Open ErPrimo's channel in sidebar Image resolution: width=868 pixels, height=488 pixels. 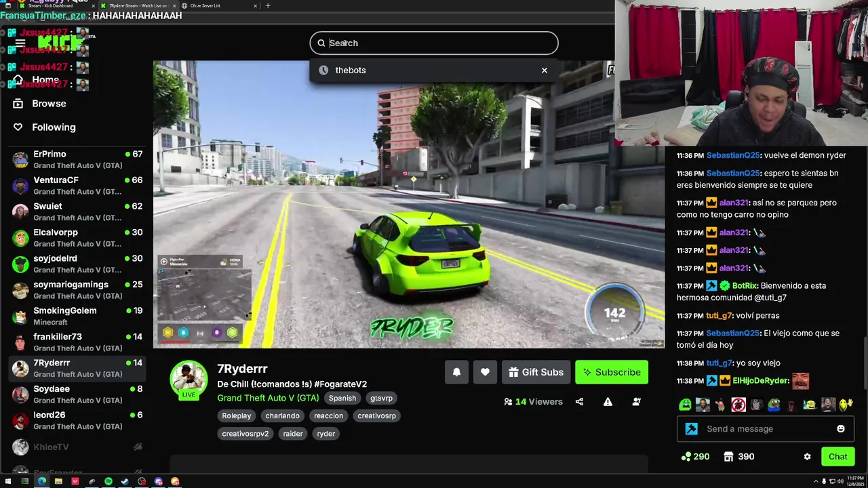point(77,160)
